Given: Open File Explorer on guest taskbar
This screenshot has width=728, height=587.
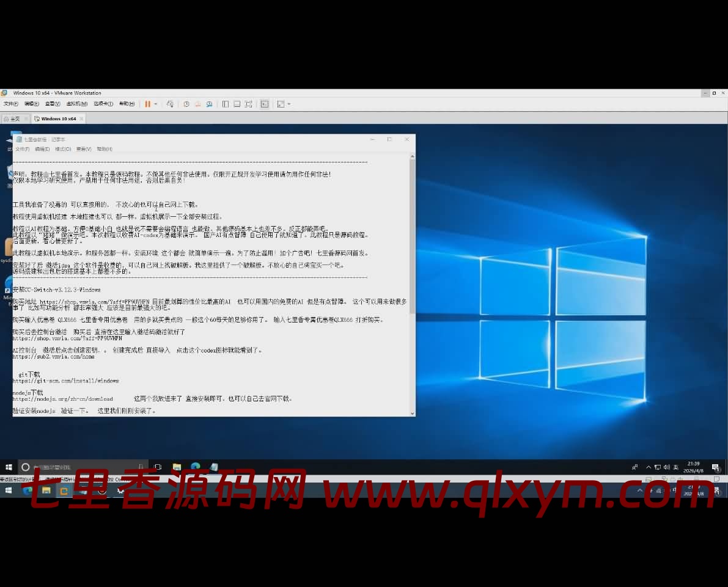Looking at the screenshot, I should click(x=177, y=467).
